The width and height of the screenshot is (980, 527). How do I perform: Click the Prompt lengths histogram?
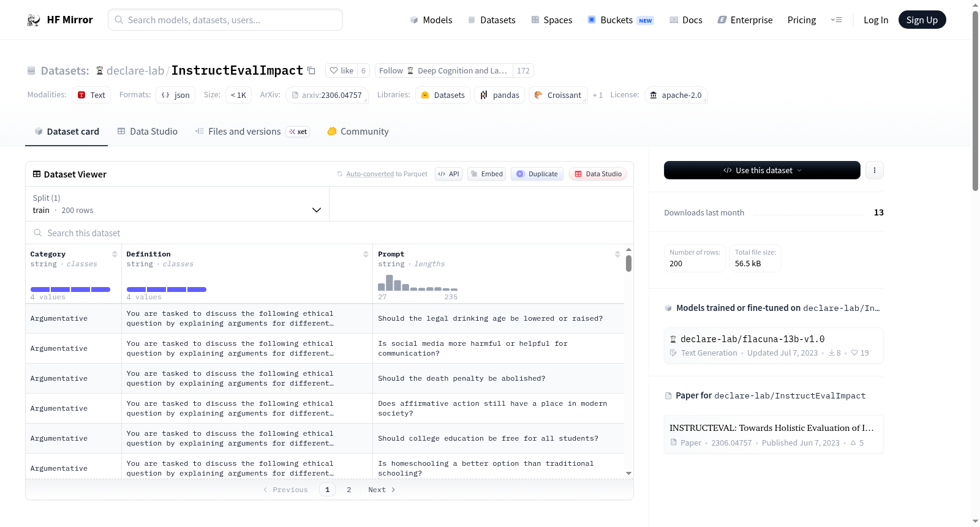[x=418, y=283]
